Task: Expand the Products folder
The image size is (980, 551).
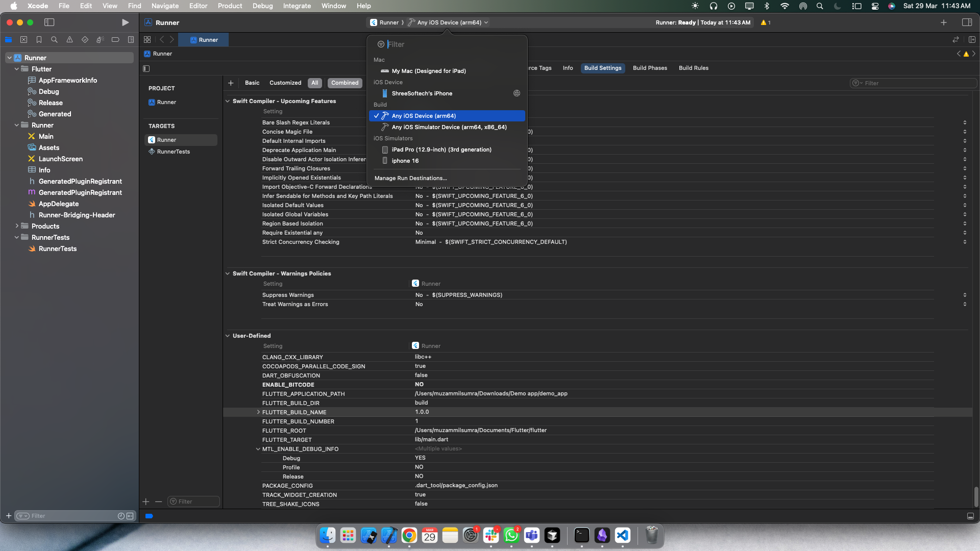Action: pyautogui.click(x=17, y=226)
